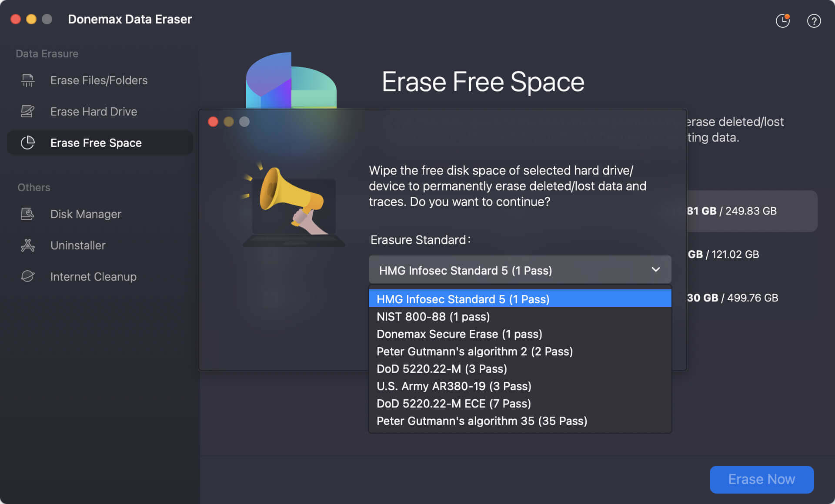The image size is (835, 504).
Task: Click the Erase Free Space pie chart icon
Action: coord(27,143)
